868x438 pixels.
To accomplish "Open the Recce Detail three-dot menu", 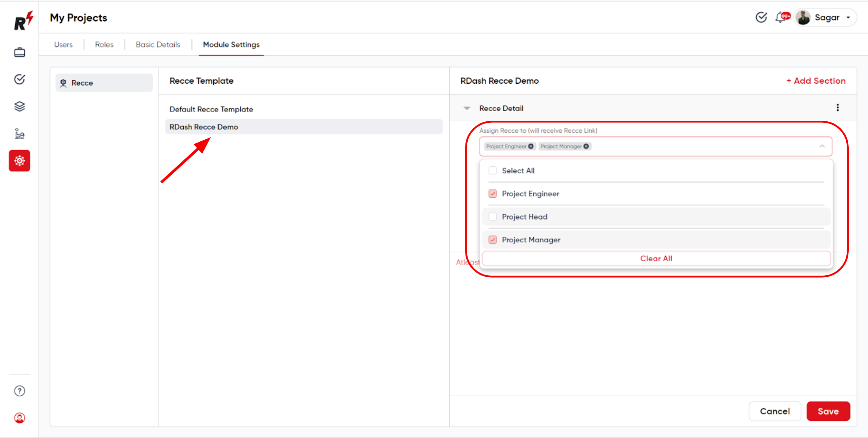I will tap(838, 108).
